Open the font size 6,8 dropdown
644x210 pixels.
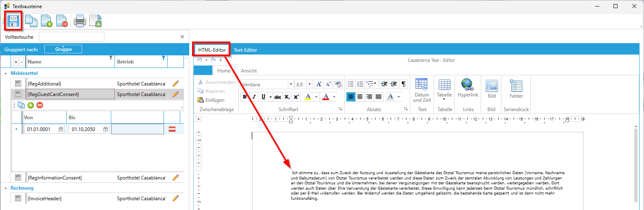click(309, 84)
